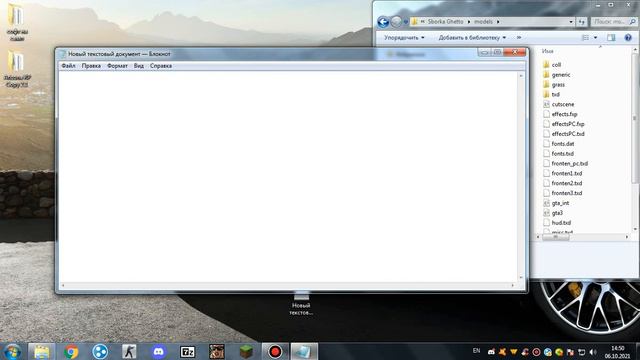This screenshot has width=640, height=360.
Task: Click the Notepad window icon in the title bar
Action: tap(62, 54)
